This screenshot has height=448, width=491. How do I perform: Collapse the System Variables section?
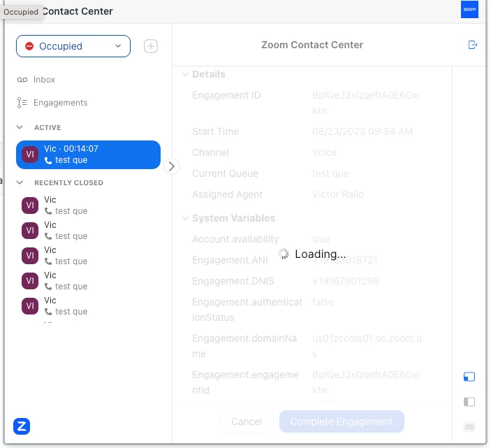(x=185, y=218)
